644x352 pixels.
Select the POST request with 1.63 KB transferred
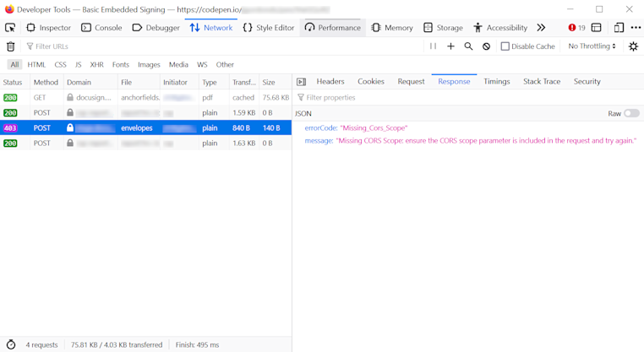tap(146, 144)
